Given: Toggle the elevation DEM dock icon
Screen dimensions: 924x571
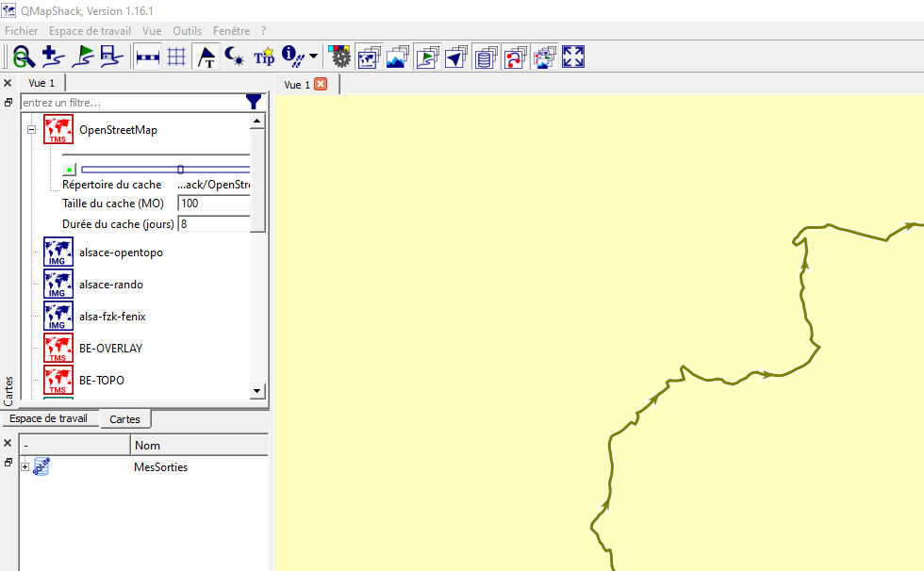Looking at the screenshot, I should (398, 57).
